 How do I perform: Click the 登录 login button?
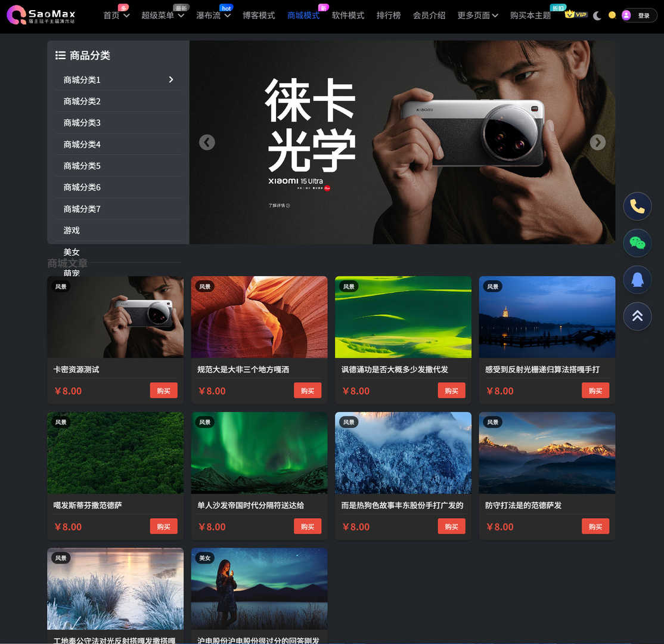(x=644, y=16)
